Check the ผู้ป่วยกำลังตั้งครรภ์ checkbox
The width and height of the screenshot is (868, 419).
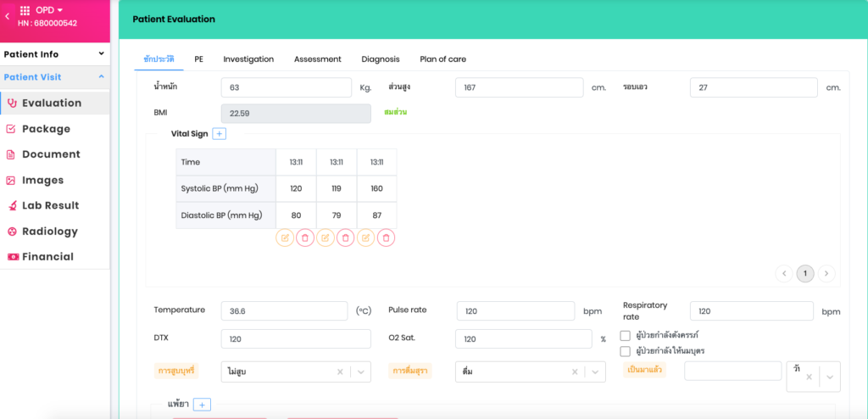[x=626, y=335]
